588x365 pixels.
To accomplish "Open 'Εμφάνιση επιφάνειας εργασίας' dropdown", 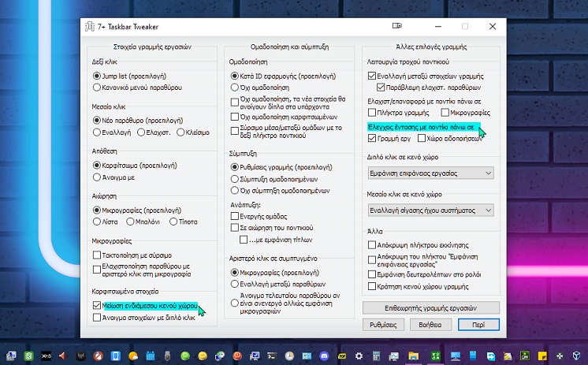I will pyautogui.click(x=430, y=173).
